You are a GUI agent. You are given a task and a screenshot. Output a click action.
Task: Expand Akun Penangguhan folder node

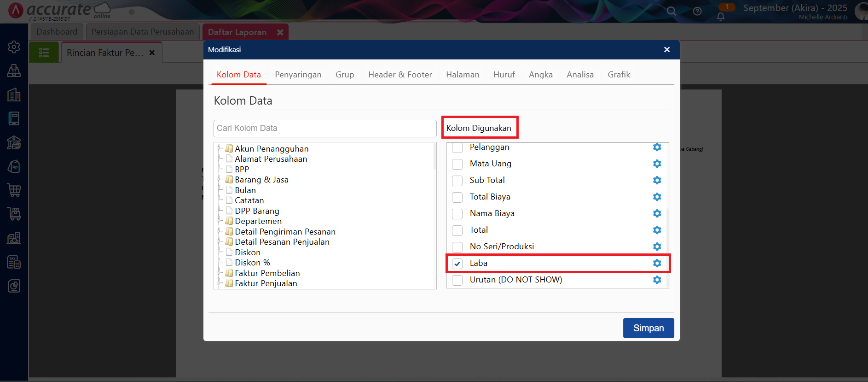tap(220, 149)
